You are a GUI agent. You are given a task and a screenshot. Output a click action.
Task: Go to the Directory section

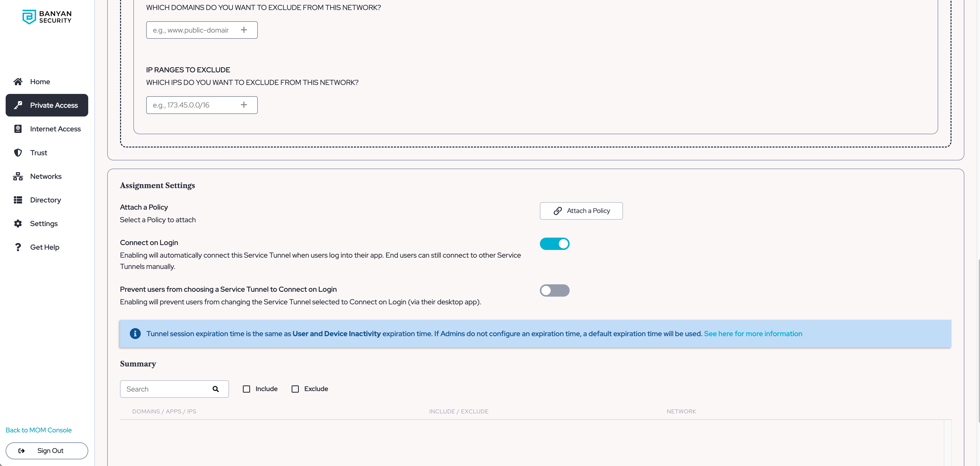click(45, 200)
